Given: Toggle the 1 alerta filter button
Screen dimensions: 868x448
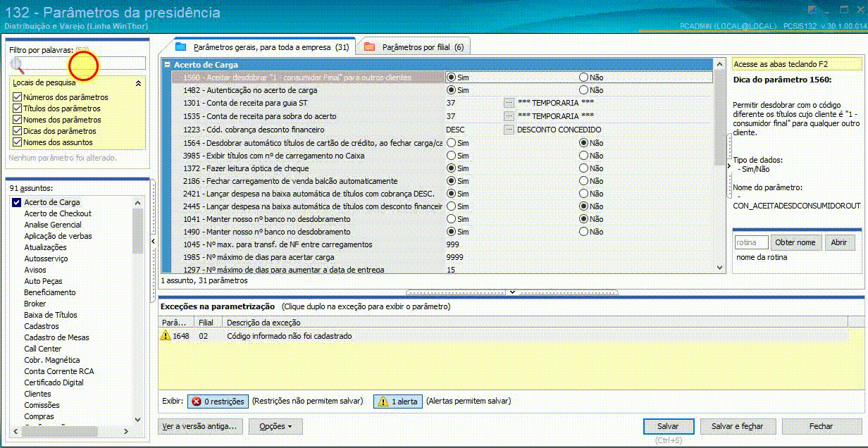Looking at the screenshot, I should pos(397,402).
